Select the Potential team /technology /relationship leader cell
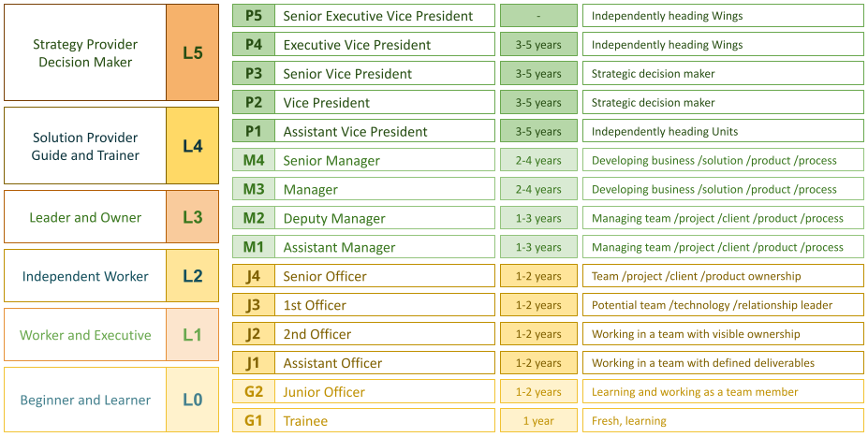The image size is (868, 437). pos(722,305)
